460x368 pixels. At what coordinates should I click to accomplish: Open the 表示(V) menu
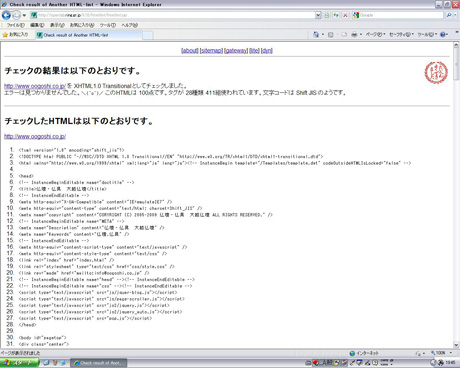57,25
